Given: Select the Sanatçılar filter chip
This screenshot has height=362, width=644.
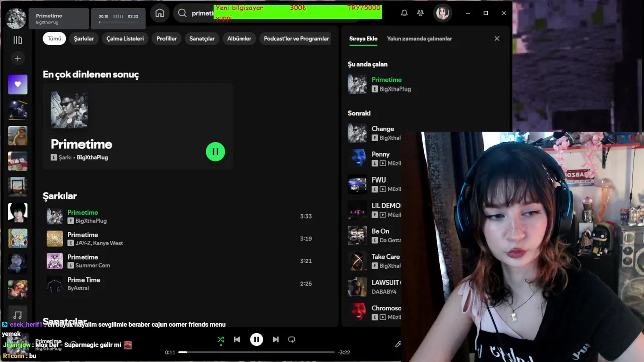Looking at the screenshot, I should pos(202,38).
